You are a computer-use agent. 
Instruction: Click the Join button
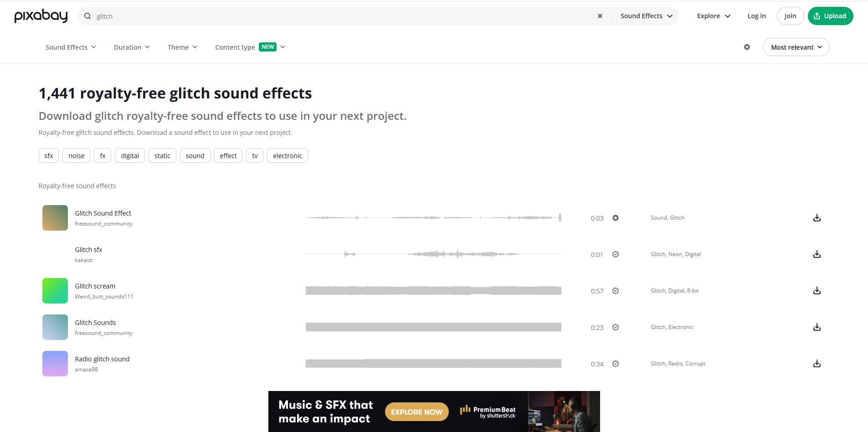point(790,15)
